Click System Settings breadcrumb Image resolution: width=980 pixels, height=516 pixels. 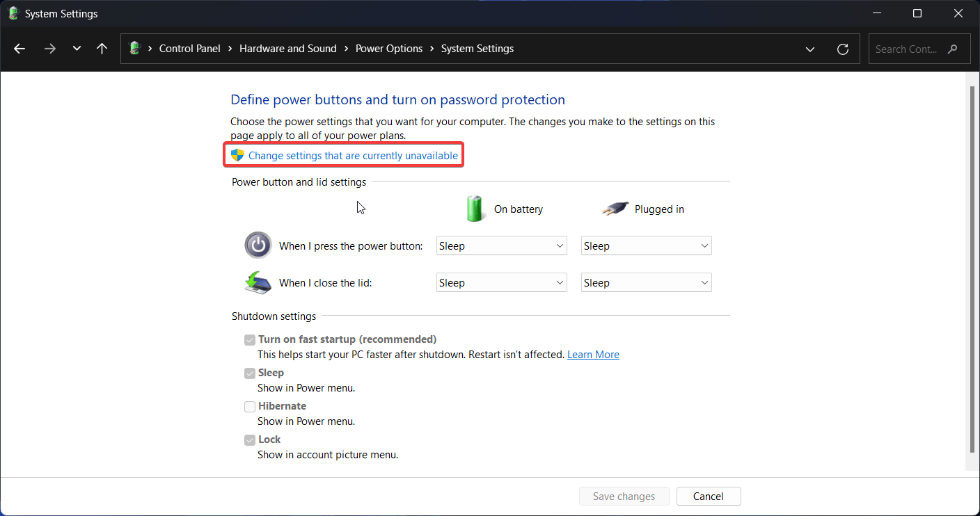477,49
